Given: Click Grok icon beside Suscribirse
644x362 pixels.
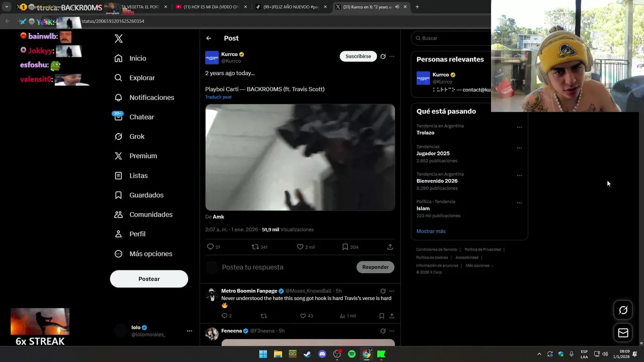Looking at the screenshot, I should coord(383,56).
